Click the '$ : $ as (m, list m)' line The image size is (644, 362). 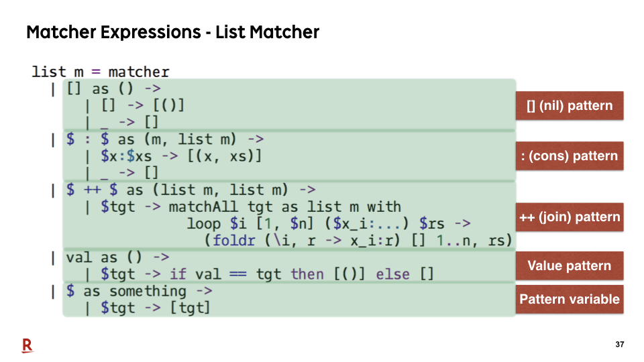[165, 139]
